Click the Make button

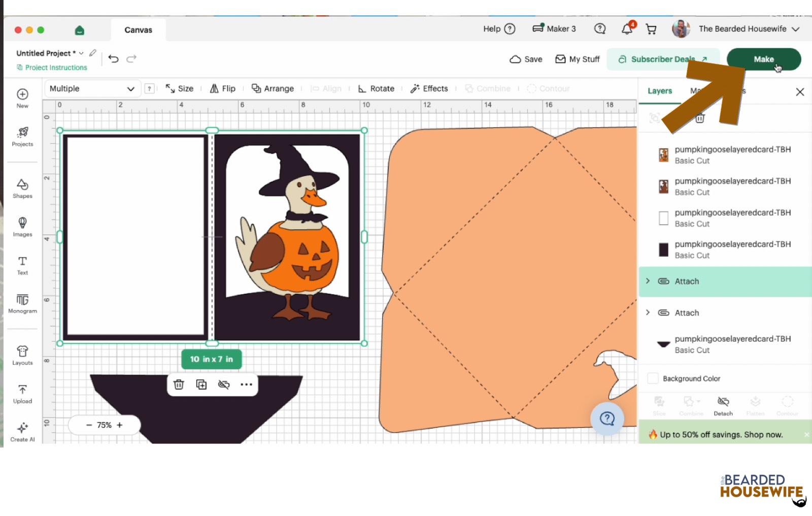pos(764,59)
